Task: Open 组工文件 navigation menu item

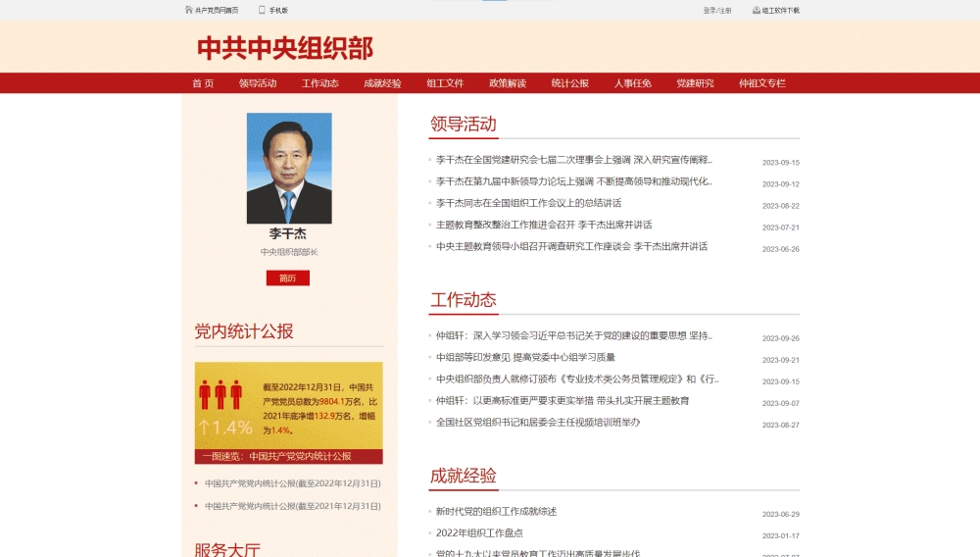Action: (445, 83)
